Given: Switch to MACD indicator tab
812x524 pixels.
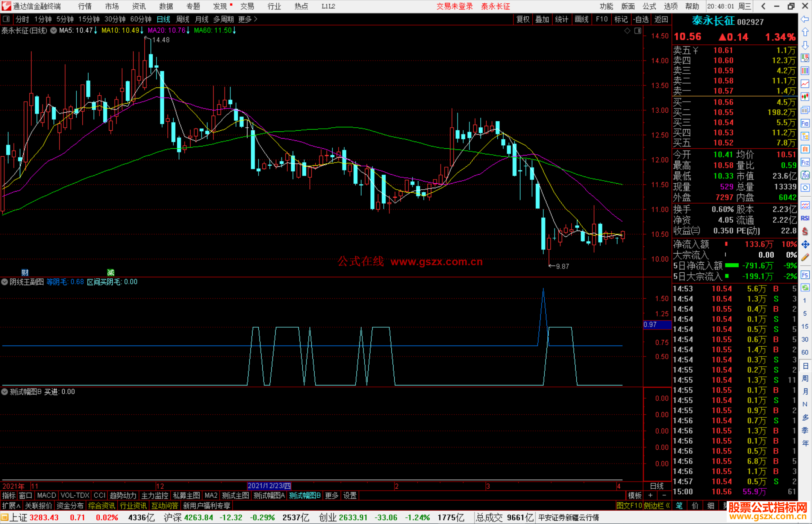Looking at the screenshot, I should pos(47,495).
